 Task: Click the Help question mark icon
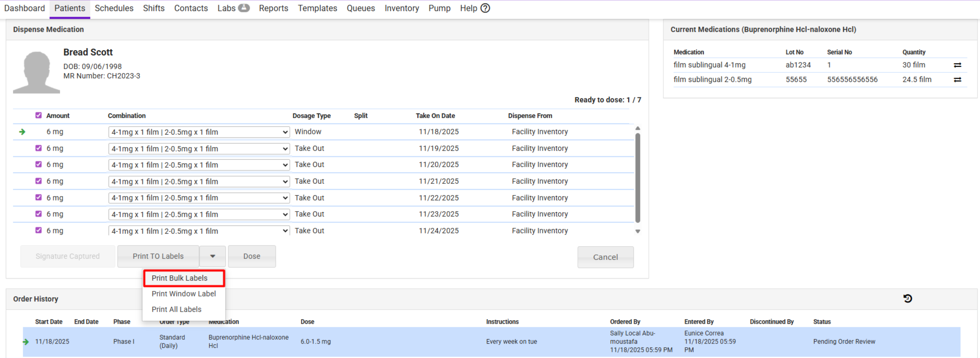(x=485, y=8)
